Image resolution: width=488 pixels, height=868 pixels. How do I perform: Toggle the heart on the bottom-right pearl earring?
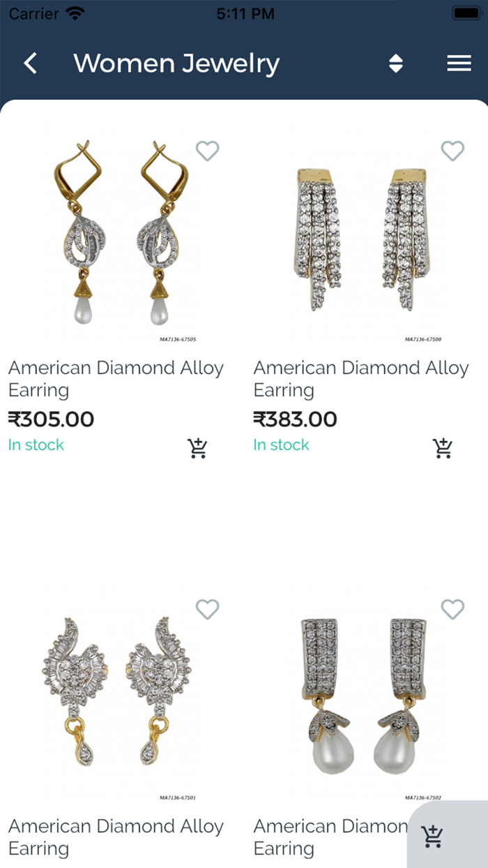pyautogui.click(x=452, y=609)
